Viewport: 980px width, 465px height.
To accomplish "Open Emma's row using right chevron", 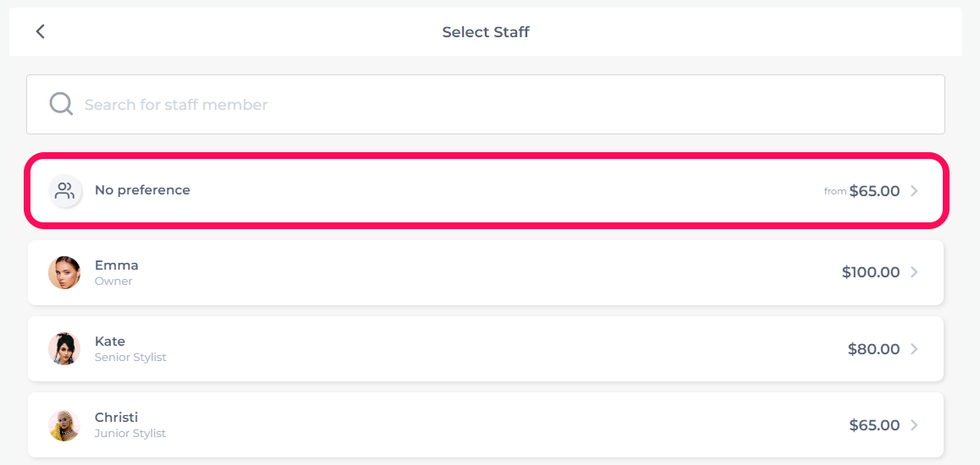I will pyautogui.click(x=914, y=272).
